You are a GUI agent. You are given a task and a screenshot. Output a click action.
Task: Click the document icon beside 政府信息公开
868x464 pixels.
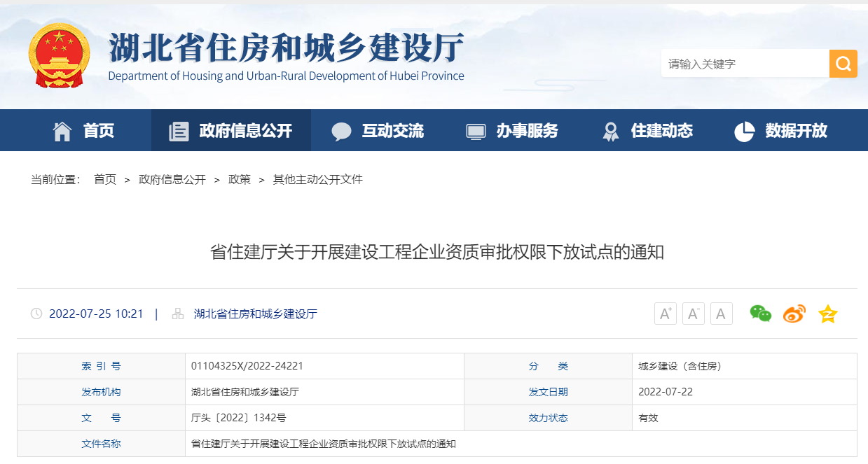click(179, 131)
